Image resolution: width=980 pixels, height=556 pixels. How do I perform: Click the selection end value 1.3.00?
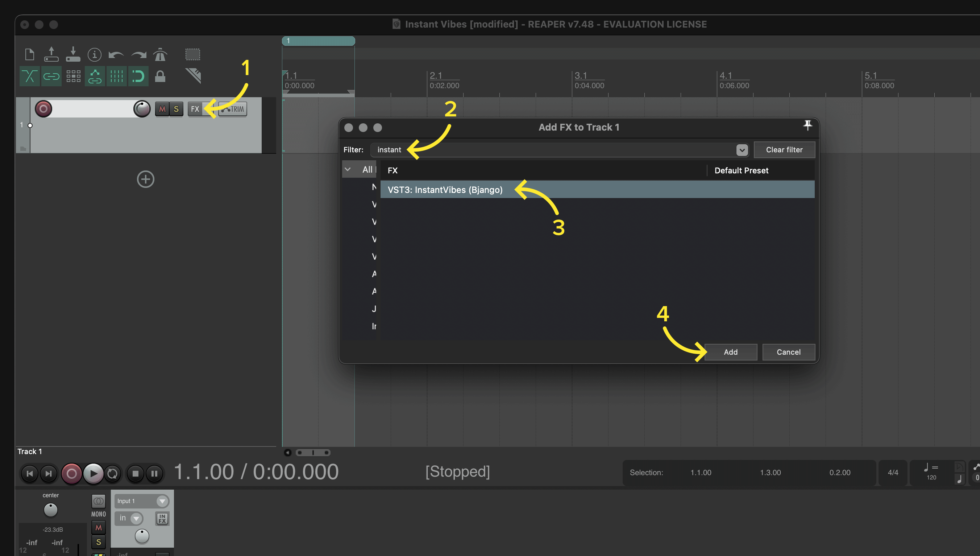coord(770,473)
